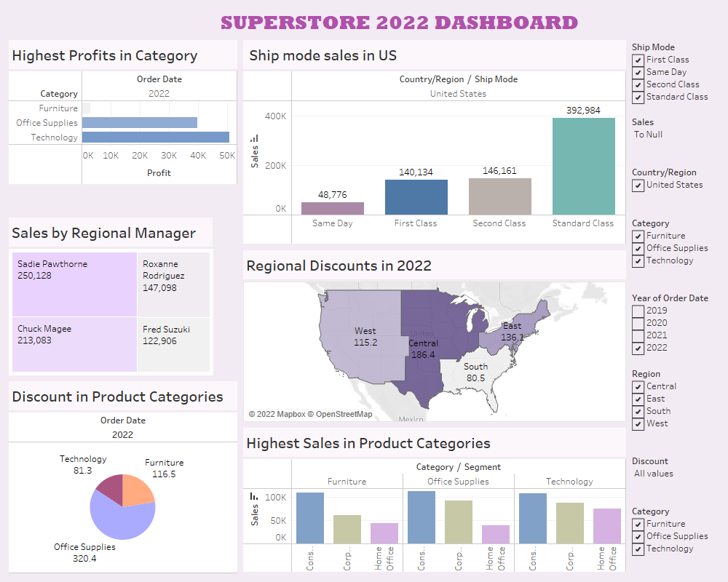This screenshot has height=582, width=728.
Task: Select the Office Supplies profit bar
Action: [140, 122]
